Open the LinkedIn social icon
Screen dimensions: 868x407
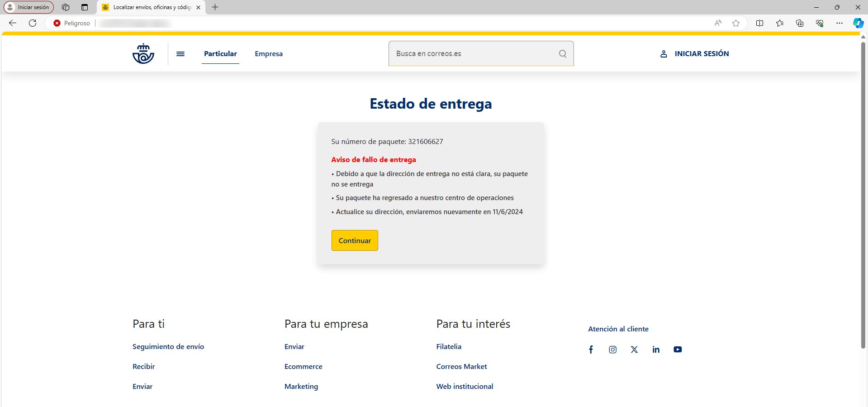pyautogui.click(x=656, y=350)
